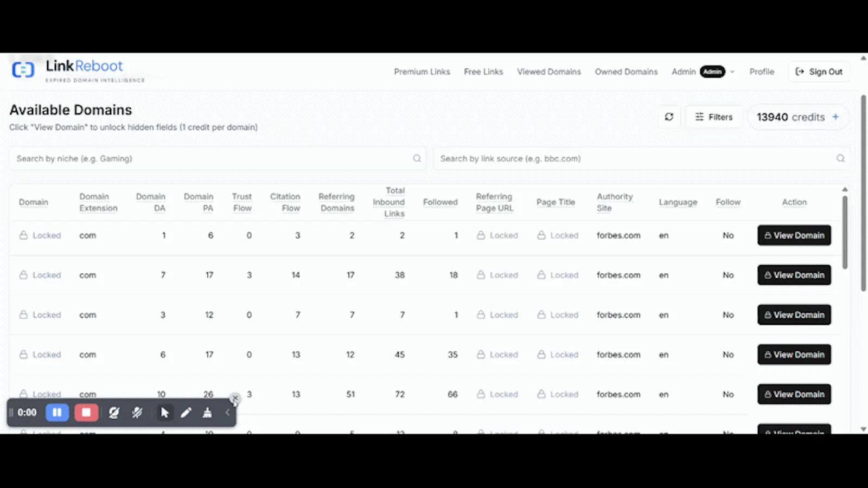The image size is (868, 488).
Task: Refresh the domains list
Action: [669, 117]
